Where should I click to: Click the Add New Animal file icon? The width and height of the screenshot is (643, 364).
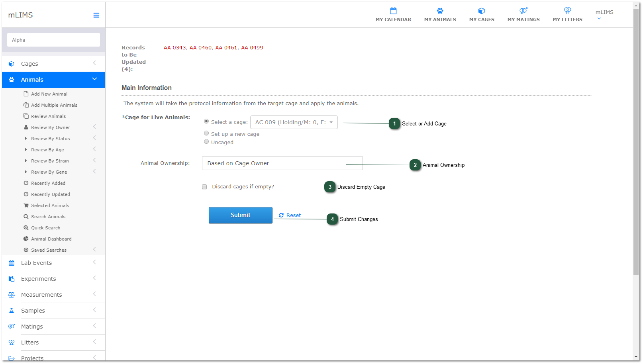point(26,94)
